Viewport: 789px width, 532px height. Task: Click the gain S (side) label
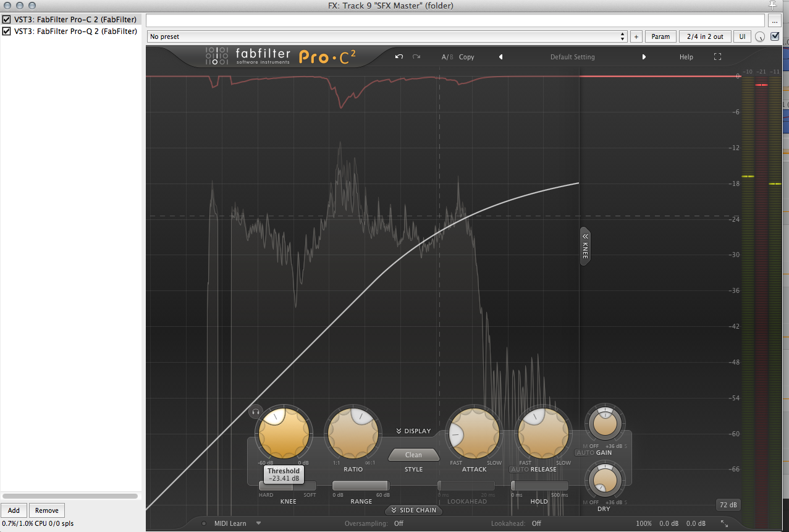click(625, 446)
